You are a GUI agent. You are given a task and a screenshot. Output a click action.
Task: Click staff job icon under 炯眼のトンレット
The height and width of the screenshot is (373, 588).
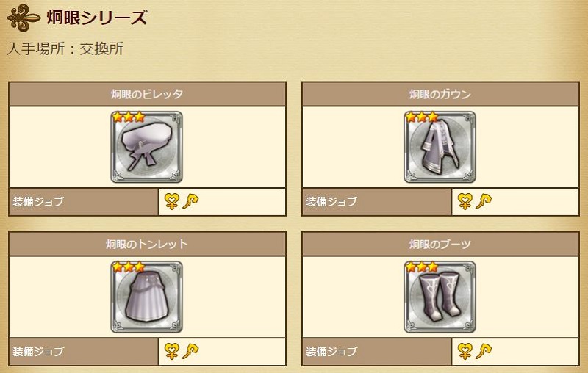pos(190,351)
